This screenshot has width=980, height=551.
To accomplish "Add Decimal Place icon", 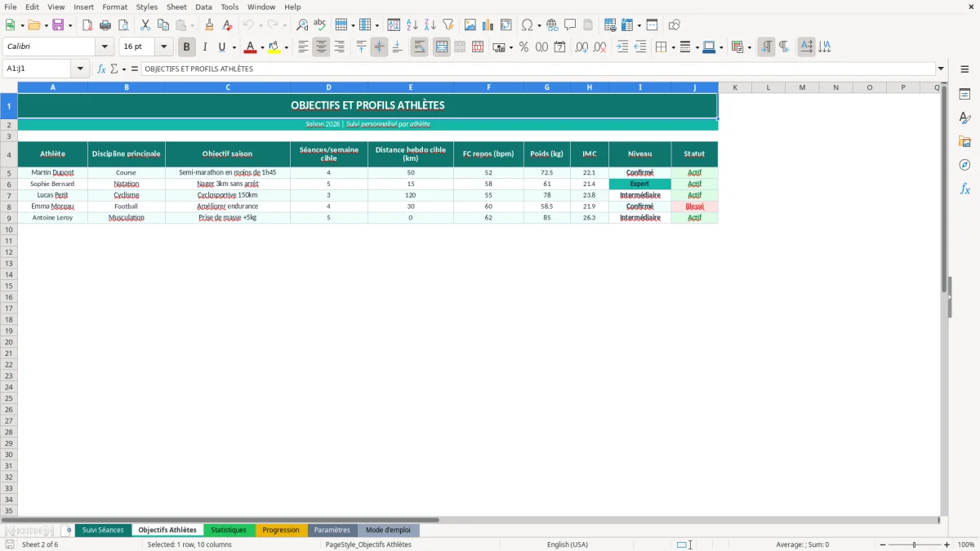I will click(581, 47).
